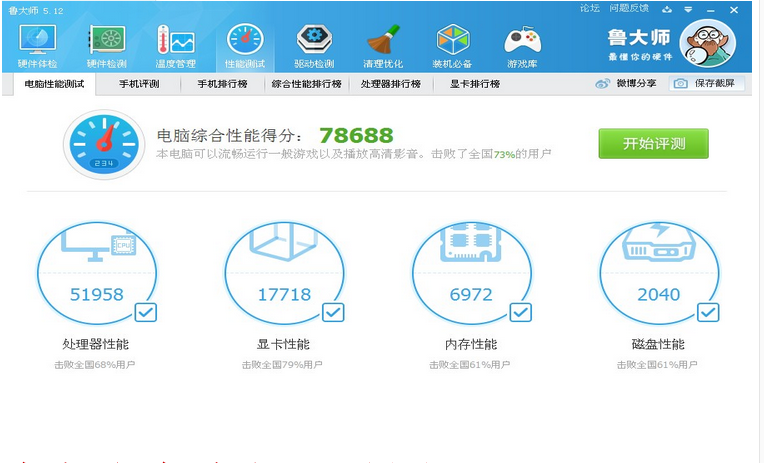Click the 鲁大师 mascot avatar
The width and height of the screenshot is (764, 463).
point(707,44)
